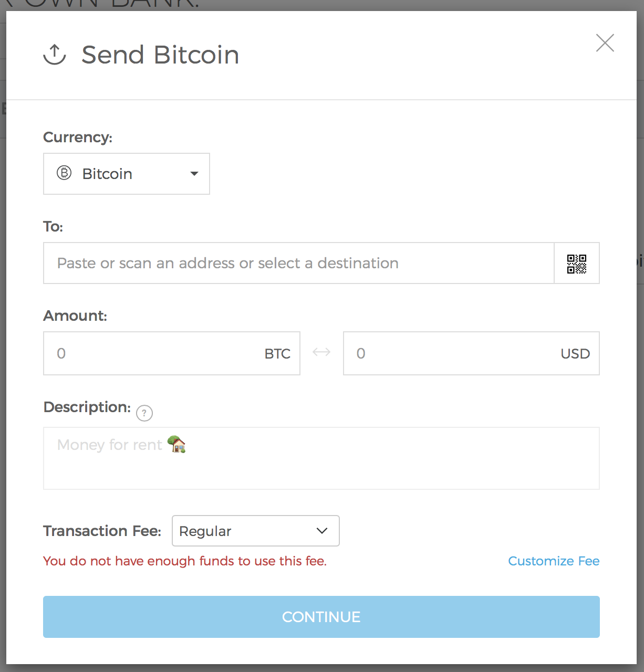This screenshot has height=672, width=644.
Task: Select the USD amount field
Action: 452,353
